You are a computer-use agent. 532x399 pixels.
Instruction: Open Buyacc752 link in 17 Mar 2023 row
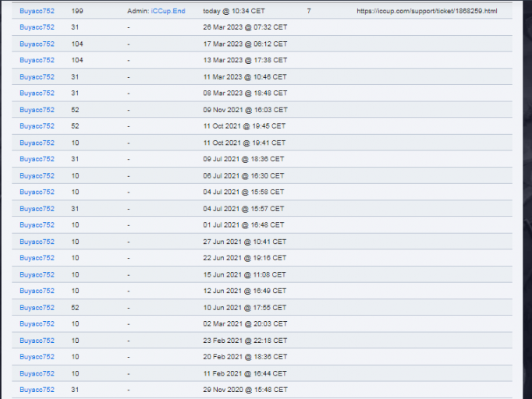(x=37, y=44)
